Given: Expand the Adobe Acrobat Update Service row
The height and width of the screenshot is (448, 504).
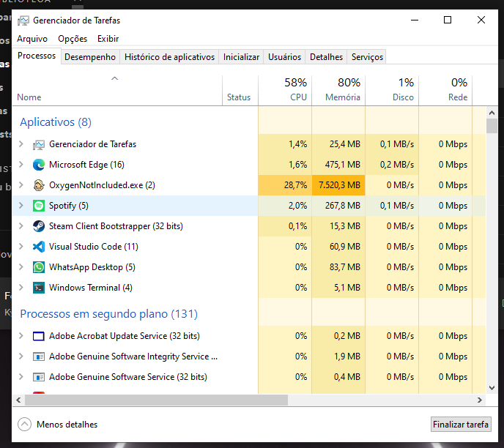Looking at the screenshot, I should click(x=21, y=336).
